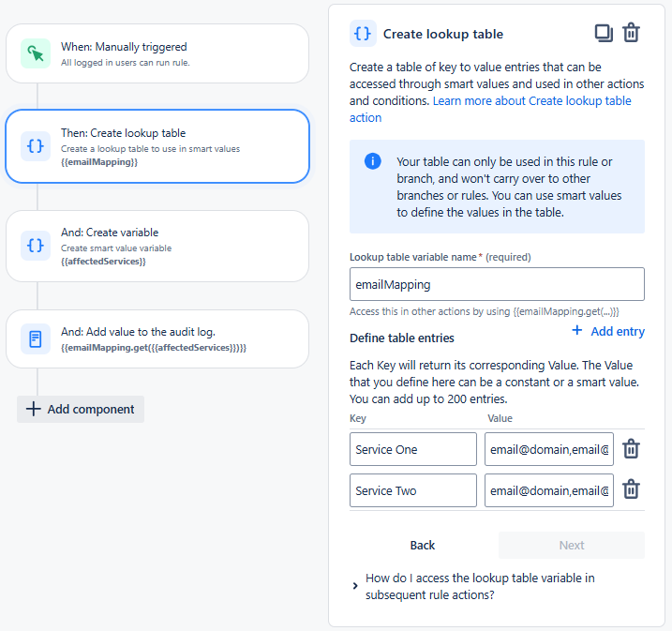This screenshot has width=672, height=631.
Task: Click the Back button
Action: (x=422, y=546)
